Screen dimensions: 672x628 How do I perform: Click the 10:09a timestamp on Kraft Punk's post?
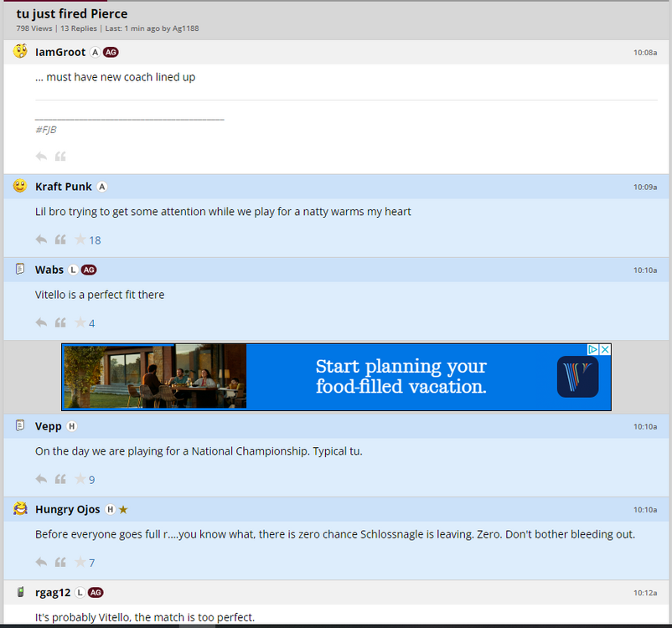point(644,188)
